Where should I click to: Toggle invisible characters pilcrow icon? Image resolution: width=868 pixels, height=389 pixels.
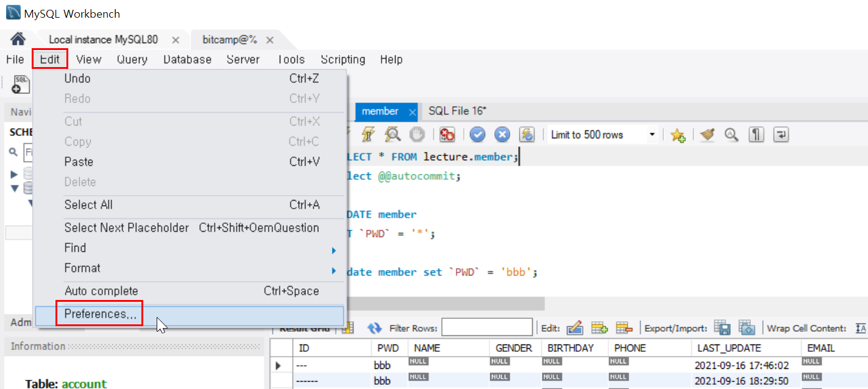[756, 135]
